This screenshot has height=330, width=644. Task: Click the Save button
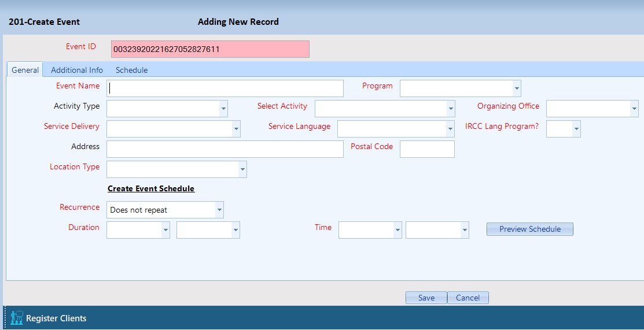coord(426,298)
